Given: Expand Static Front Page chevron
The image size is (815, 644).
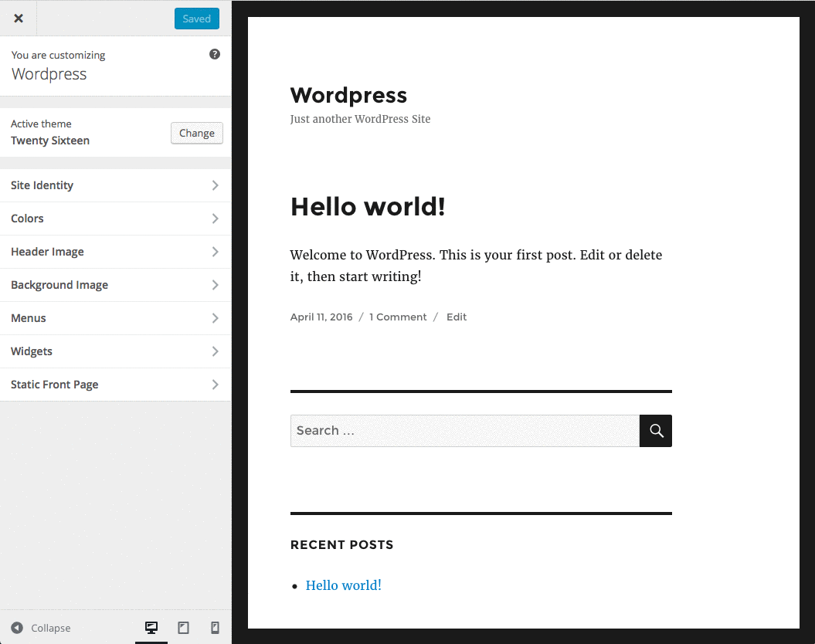Looking at the screenshot, I should 216,385.
